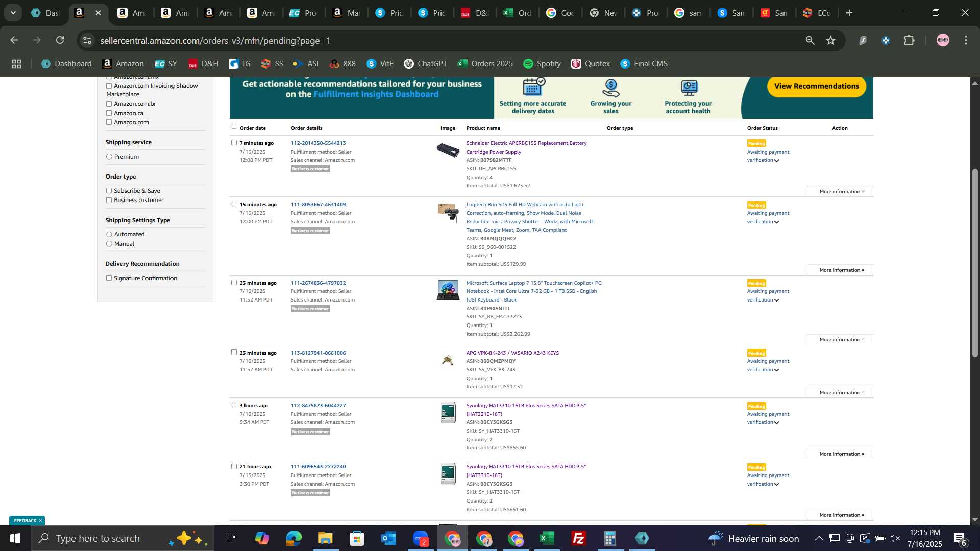Open the Final CMS bookmark

pos(644,64)
